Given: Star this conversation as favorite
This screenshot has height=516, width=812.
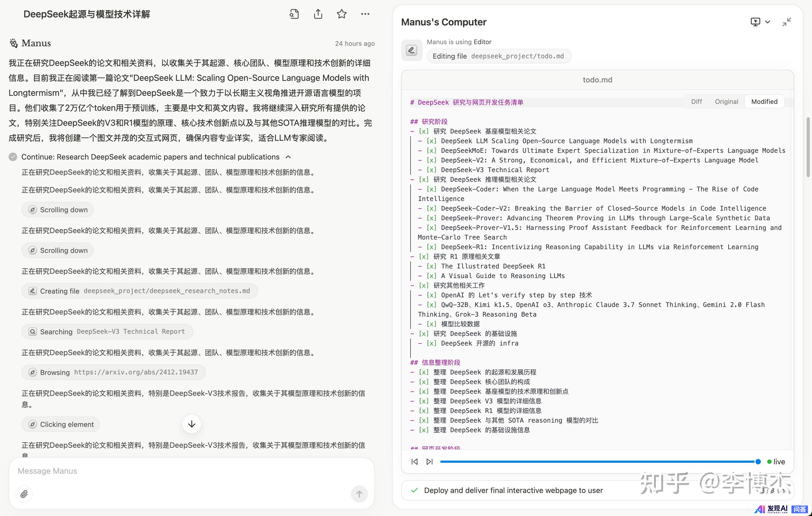Looking at the screenshot, I should [x=341, y=14].
